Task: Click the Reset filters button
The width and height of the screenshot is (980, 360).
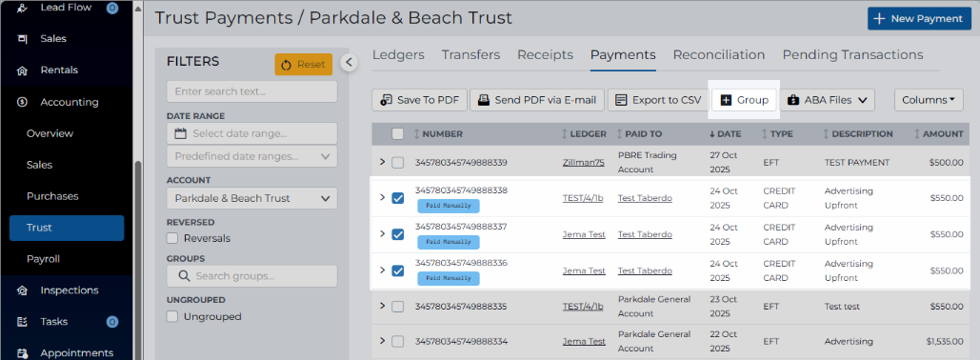Action: 303,65
